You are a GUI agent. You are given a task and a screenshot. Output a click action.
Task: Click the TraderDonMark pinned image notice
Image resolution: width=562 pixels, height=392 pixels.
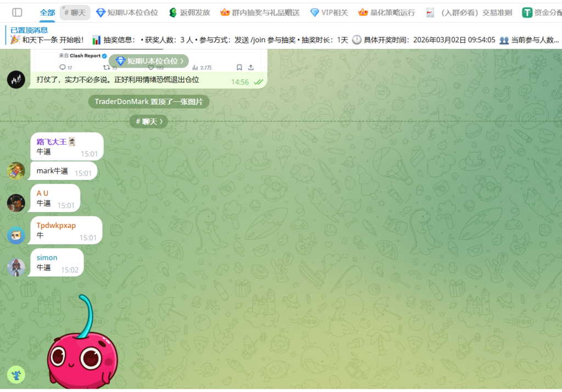(149, 101)
